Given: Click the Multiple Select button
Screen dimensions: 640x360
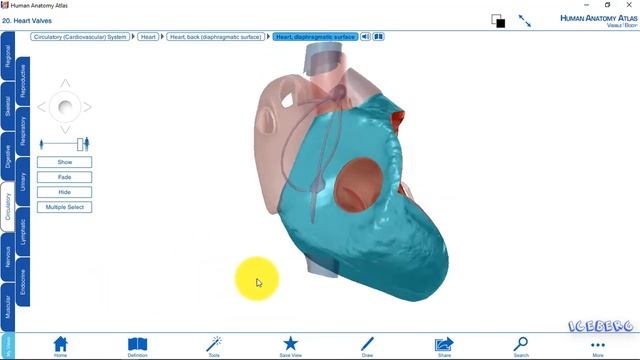Looking at the screenshot, I should tap(64, 207).
